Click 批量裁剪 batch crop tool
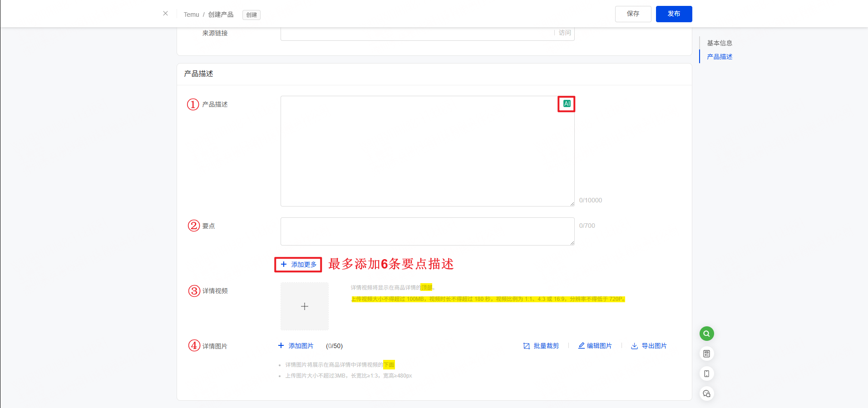This screenshot has width=868, height=408. pyautogui.click(x=541, y=346)
